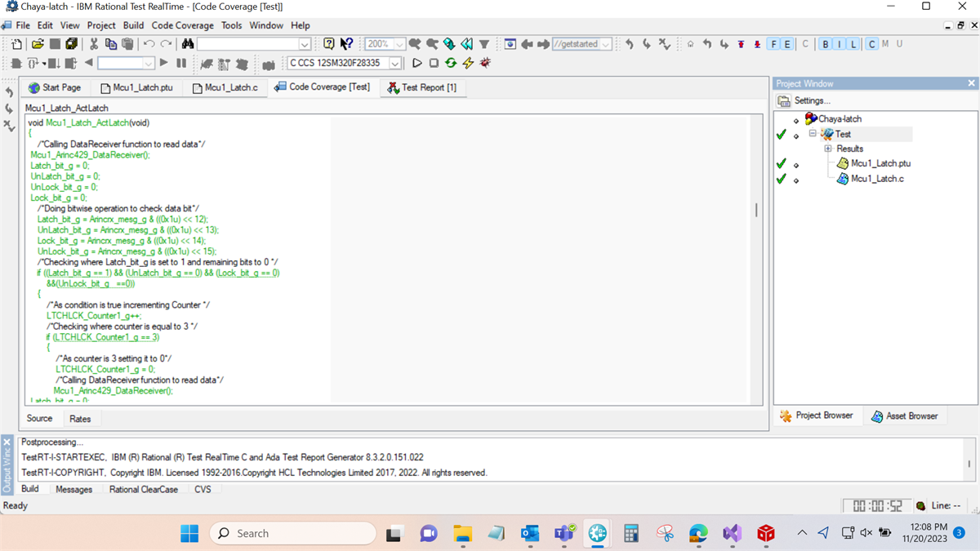Close the Project Window panel
The height and width of the screenshot is (551, 980).
click(x=971, y=83)
